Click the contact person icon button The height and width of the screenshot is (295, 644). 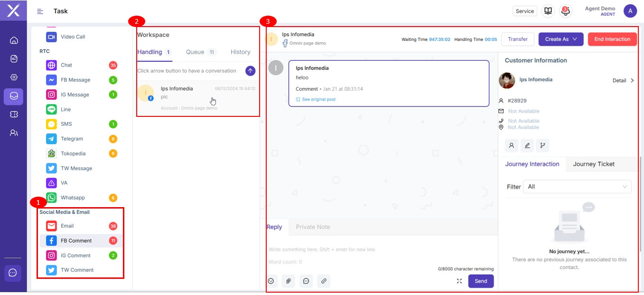(511, 146)
